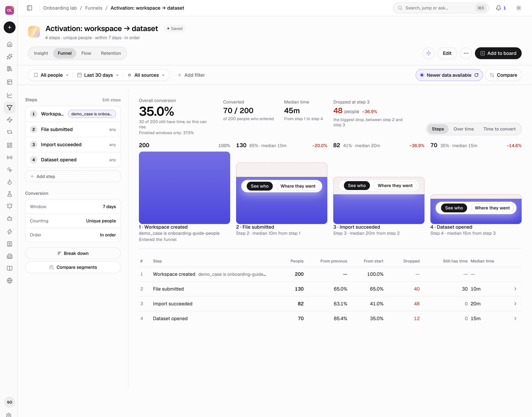Click See who on File submitted bar
This screenshot has width=532, height=417.
(260, 186)
